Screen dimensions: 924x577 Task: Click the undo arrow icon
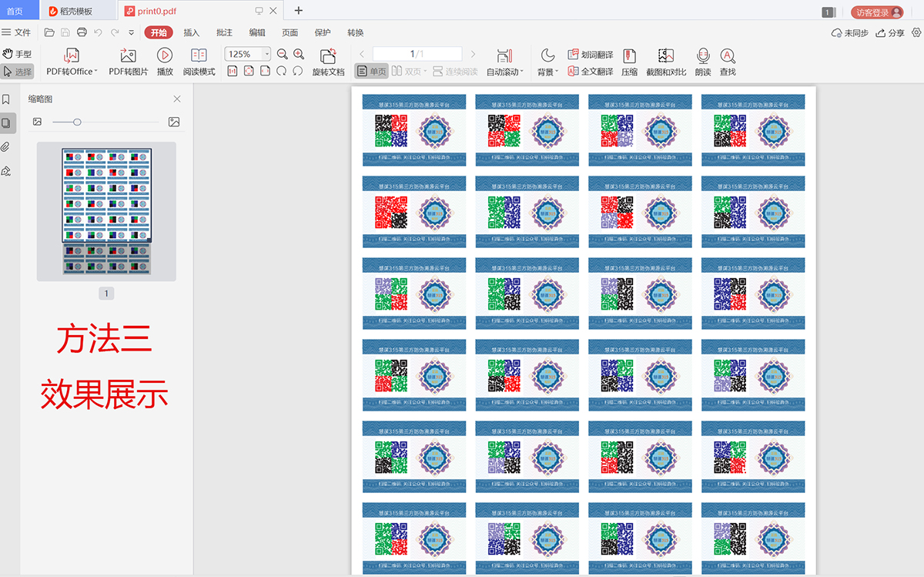98,32
